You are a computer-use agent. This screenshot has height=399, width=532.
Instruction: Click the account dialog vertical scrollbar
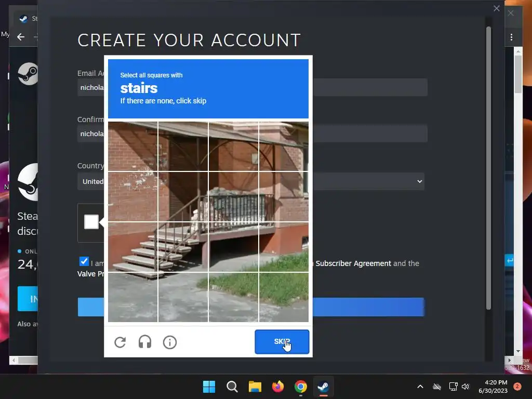click(x=488, y=168)
